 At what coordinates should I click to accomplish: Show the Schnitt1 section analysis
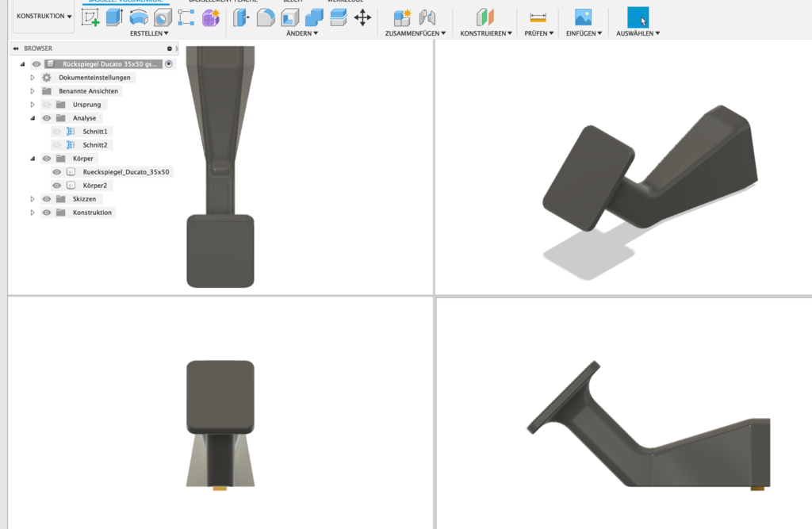[x=57, y=132]
